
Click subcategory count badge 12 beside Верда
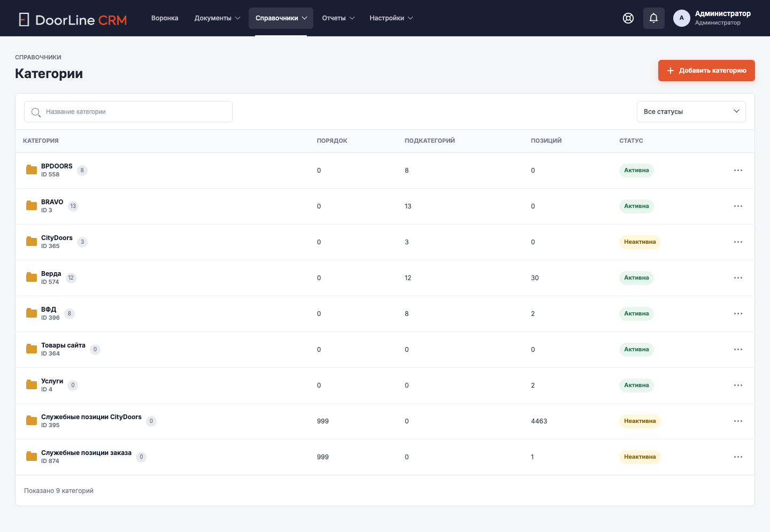[71, 278]
